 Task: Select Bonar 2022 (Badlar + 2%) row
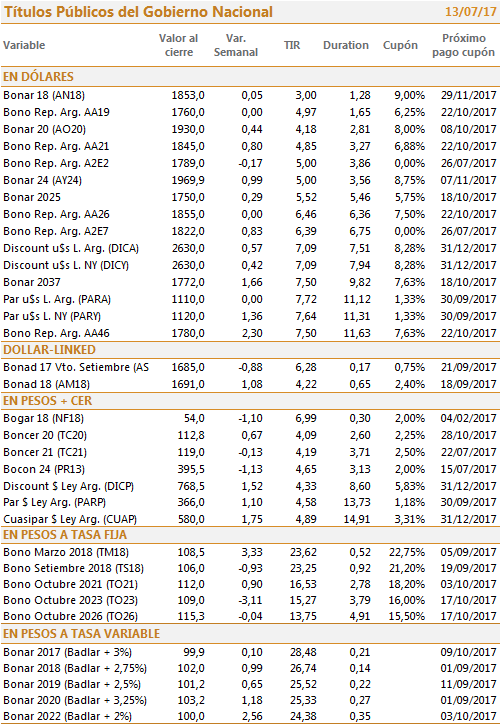250,717
